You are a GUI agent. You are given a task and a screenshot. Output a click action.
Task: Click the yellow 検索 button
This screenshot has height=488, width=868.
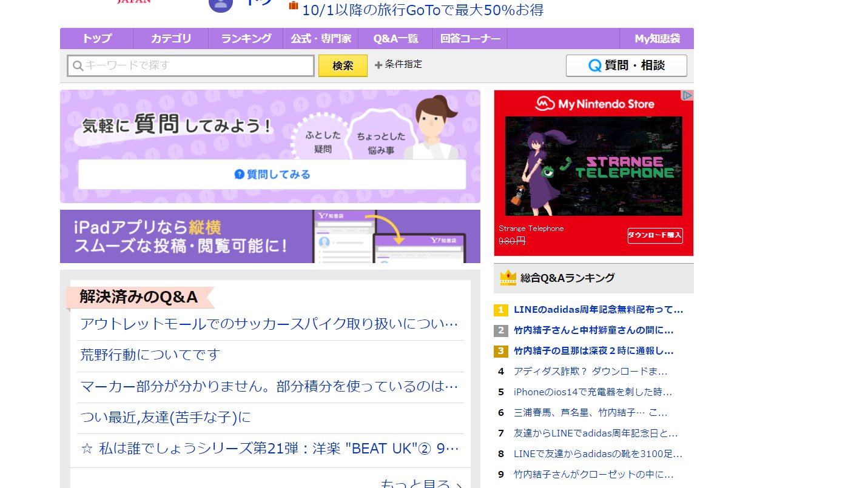(343, 65)
